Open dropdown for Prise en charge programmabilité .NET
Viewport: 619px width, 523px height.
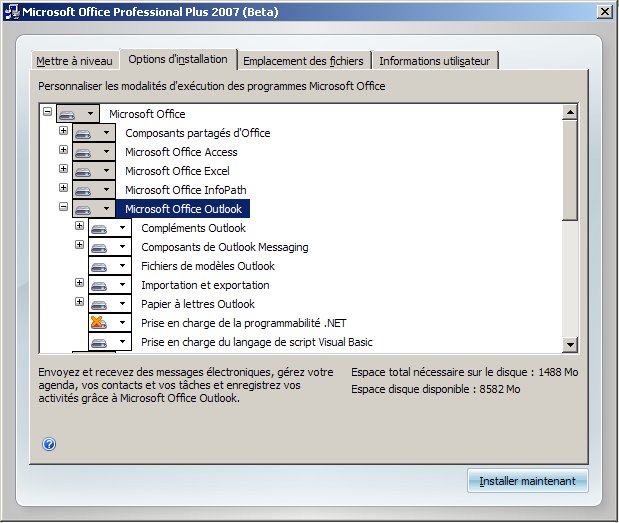tap(110, 323)
